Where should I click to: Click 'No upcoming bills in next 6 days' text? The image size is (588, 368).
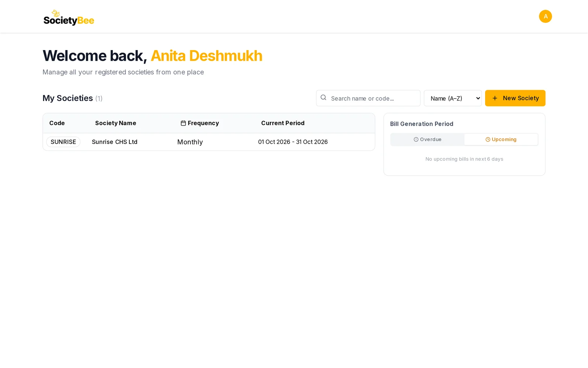coord(465,159)
